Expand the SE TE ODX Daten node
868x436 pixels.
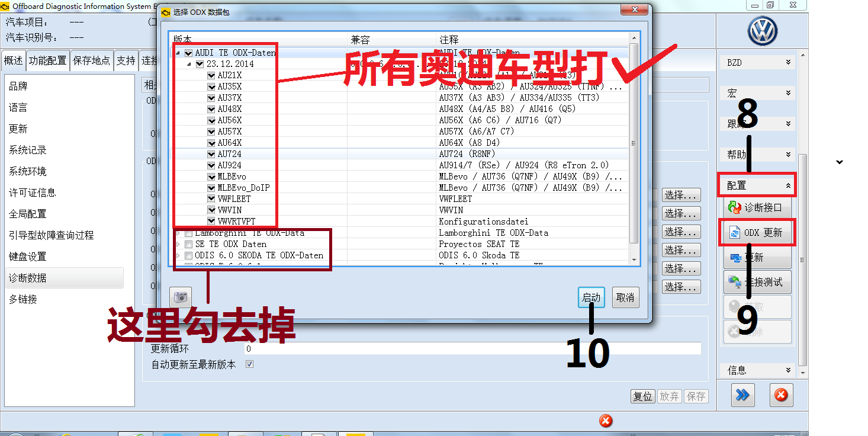[x=178, y=244]
